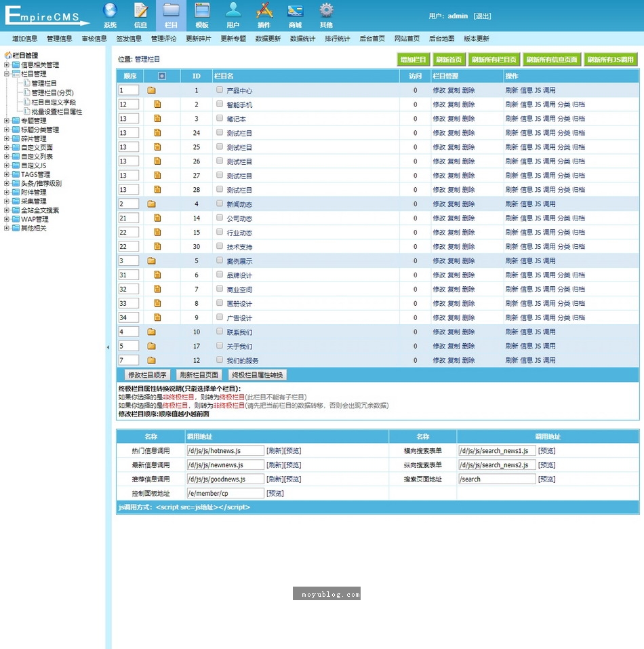The image size is (644, 649).
Task: Click the folder icon in the 产品中心 row
Action: coord(151,90)
